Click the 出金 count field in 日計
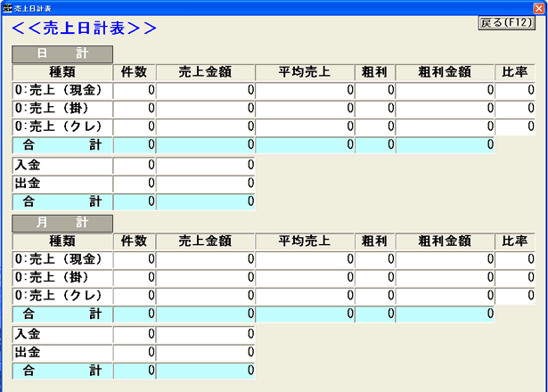The width and height of the screenshot is (548, 392). click(135, 184)
